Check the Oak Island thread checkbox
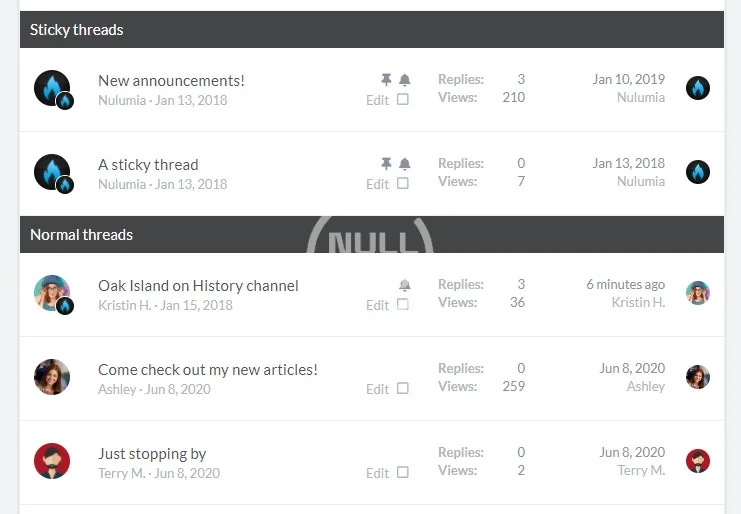Viewport: 741px width, 514px height. (x=403, y=305)
